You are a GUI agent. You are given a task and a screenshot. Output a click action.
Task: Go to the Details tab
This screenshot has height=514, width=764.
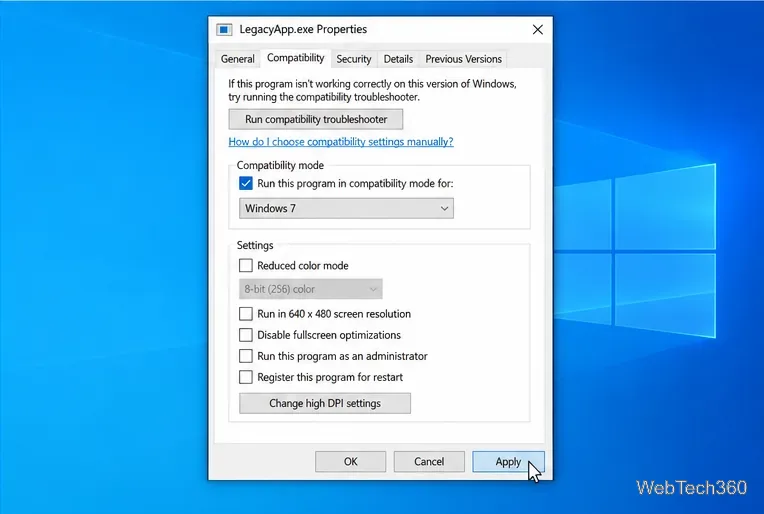point(398,59)
